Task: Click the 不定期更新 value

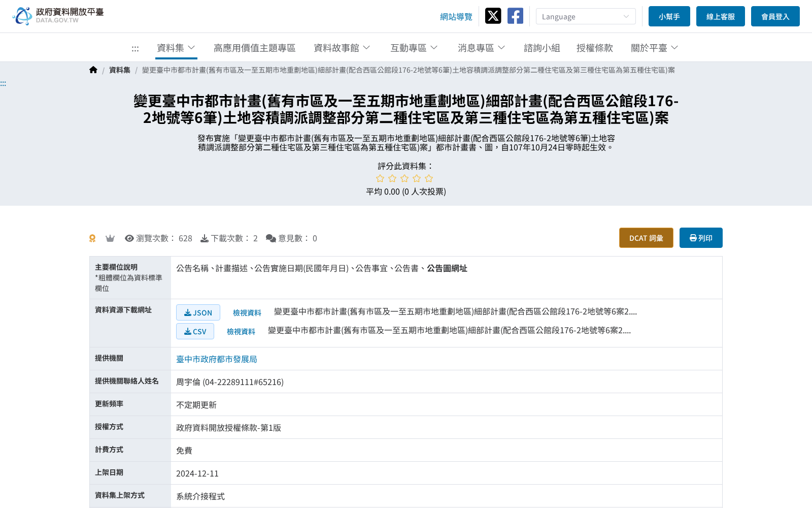Action: pyautogui.click(x=196, y=405)
